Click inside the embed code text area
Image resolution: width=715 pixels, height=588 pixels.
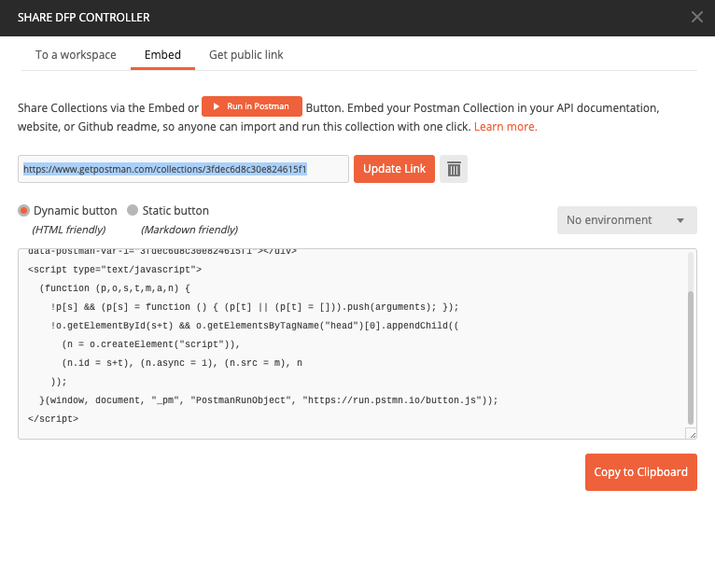pos(357,344)
